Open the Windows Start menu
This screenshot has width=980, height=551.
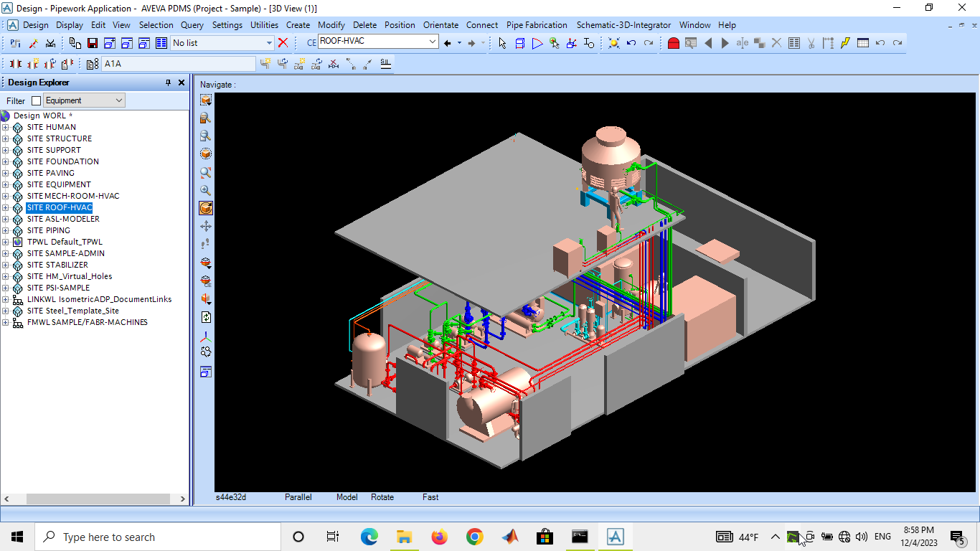(x=17, y=537)
